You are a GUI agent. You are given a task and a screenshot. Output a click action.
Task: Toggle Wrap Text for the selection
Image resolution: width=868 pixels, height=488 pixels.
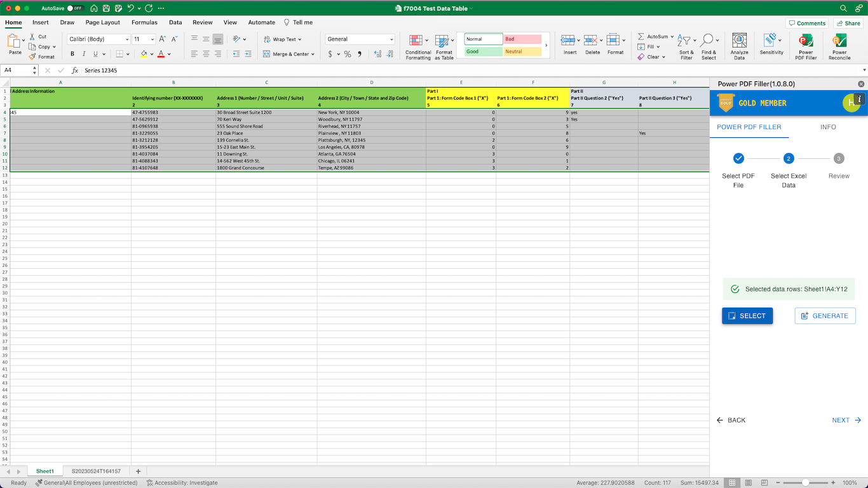click(280, 39)
